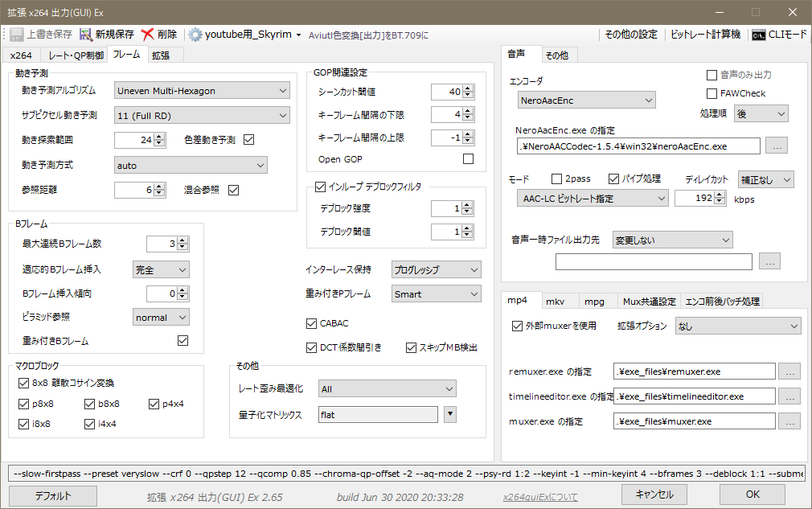Open レート歪み最適化 All dropdown
The image size is (812, 509).
click(388, 389)
